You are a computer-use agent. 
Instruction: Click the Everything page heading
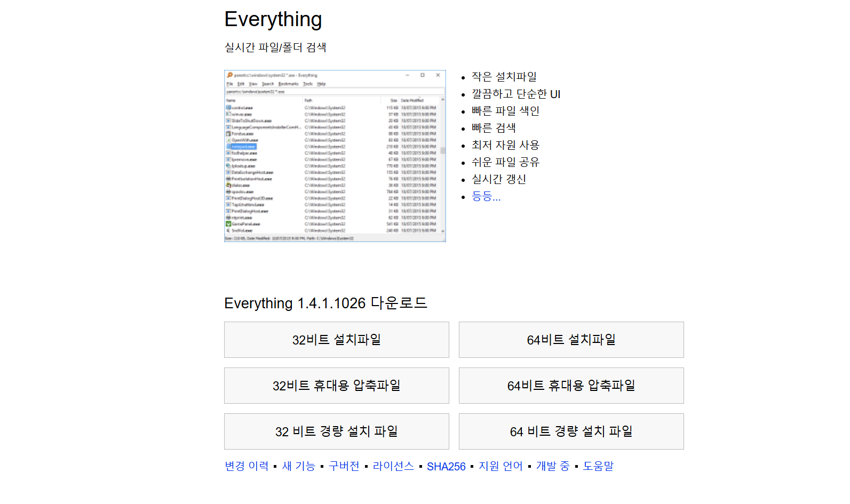pos(273,19)
